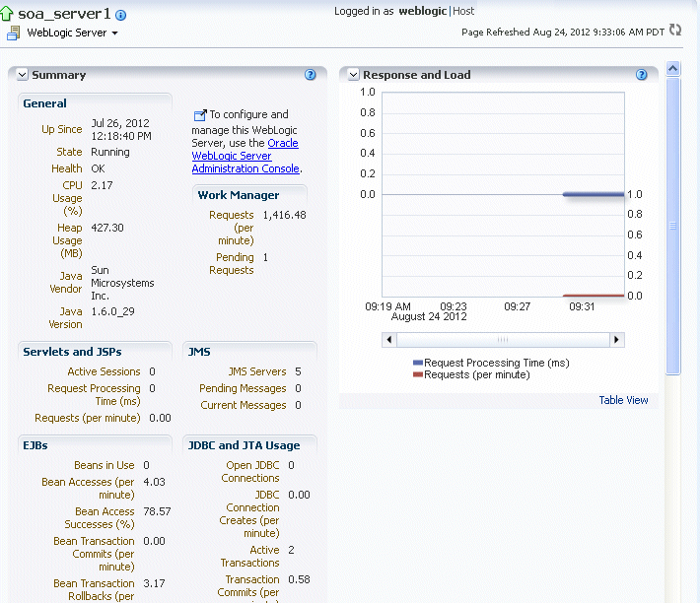Click the configure icon beside 'To configure and manage'
700x603 pixels.
pos(199,115)
